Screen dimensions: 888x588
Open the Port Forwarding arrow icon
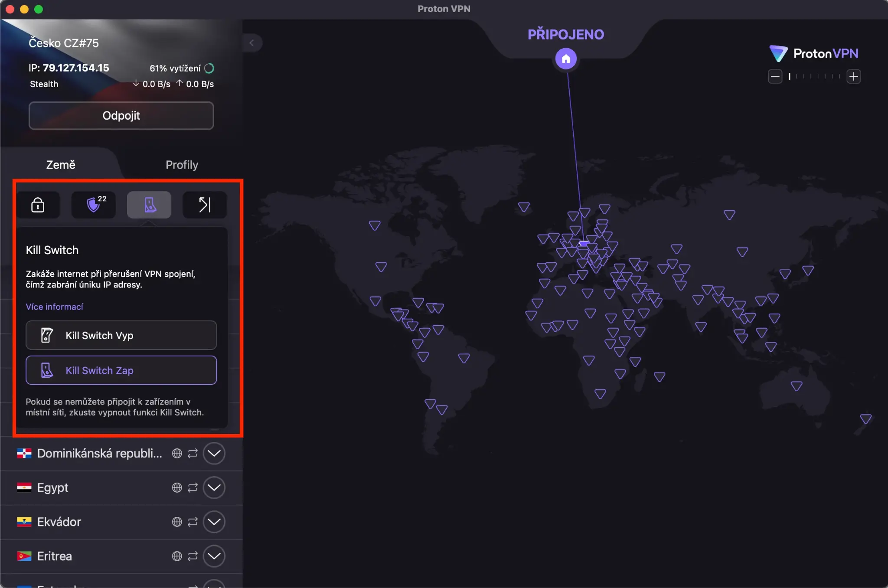tap(205, 205)
